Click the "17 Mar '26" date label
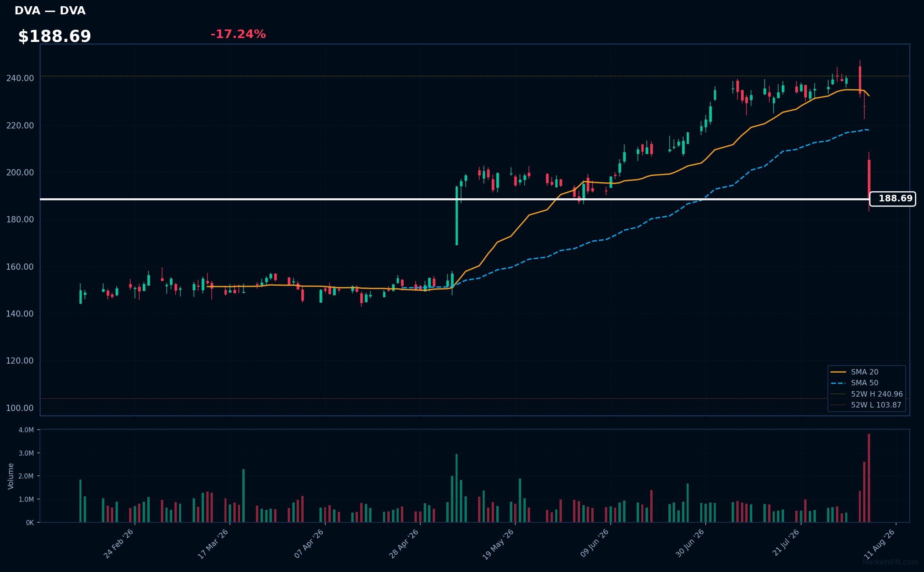Image resolution: width=924 pixels, height=572 pixels. (213, 544)
